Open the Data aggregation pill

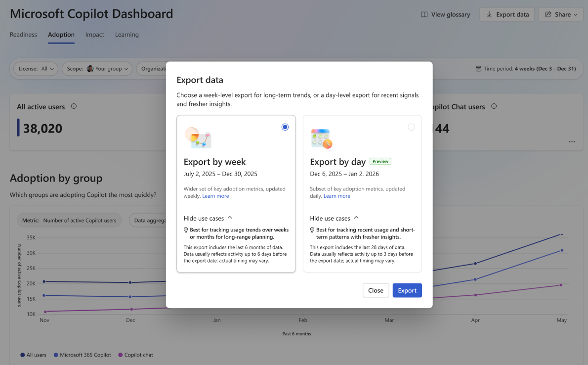[x=148, y=221]
